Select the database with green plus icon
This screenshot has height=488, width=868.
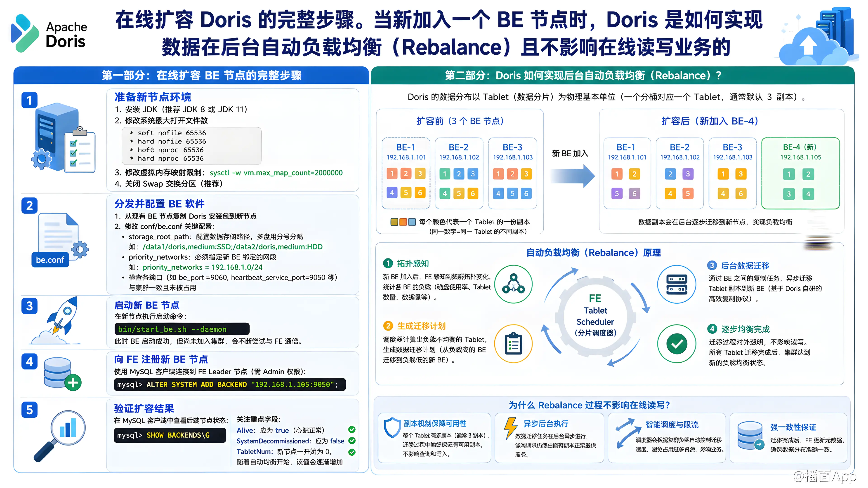[63, 374]
